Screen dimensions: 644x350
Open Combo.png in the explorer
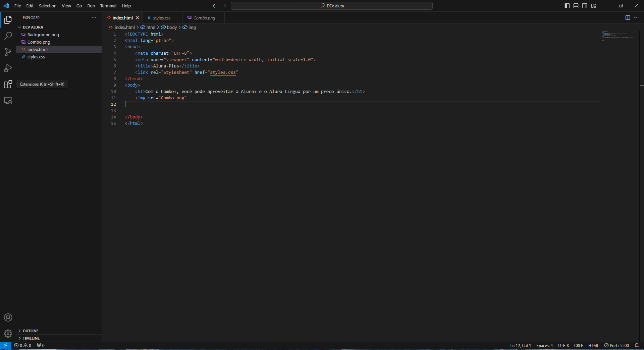coord(59,42)
